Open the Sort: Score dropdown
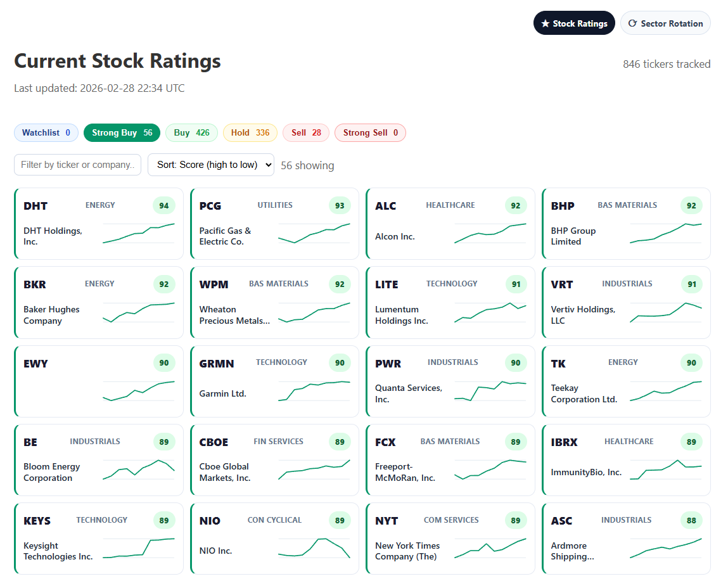 click(210, 164)
